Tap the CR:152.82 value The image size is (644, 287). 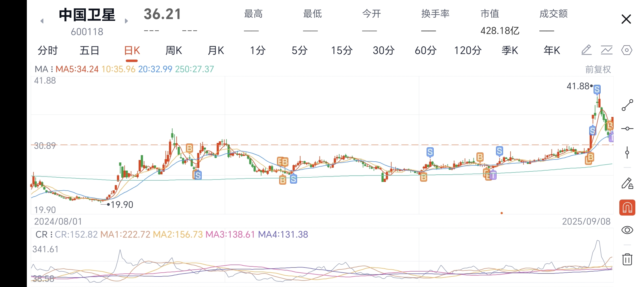(x=76, y=234)
